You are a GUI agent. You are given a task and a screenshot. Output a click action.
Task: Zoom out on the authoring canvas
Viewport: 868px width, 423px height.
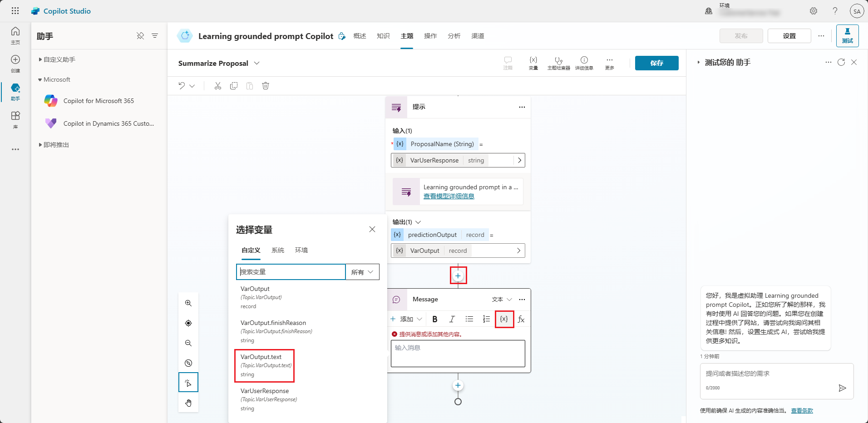[188, 343]
